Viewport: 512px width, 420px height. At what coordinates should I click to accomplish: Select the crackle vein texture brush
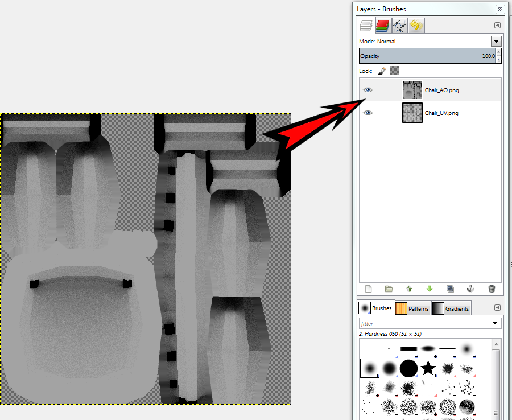coord(389,407)
